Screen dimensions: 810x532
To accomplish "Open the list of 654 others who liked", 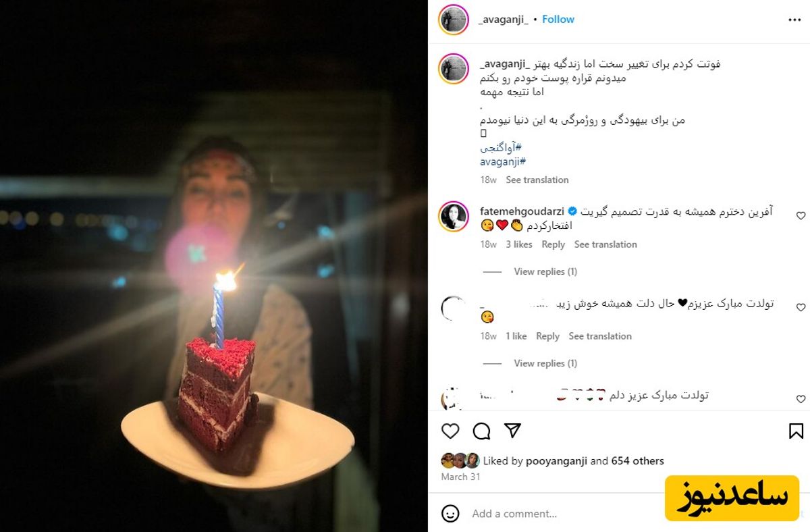I will [x=637, y=461].
